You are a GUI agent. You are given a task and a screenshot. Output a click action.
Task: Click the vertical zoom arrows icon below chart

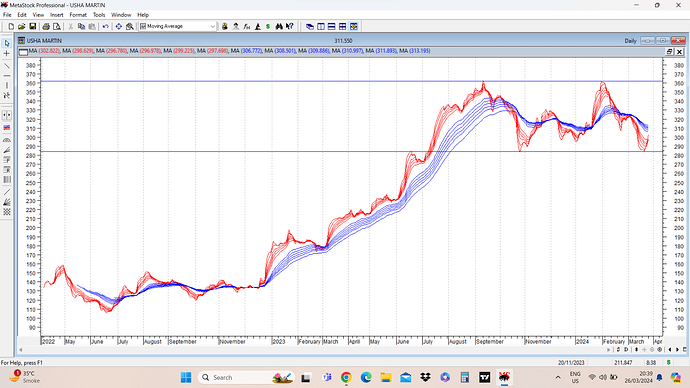click(636, 350)
